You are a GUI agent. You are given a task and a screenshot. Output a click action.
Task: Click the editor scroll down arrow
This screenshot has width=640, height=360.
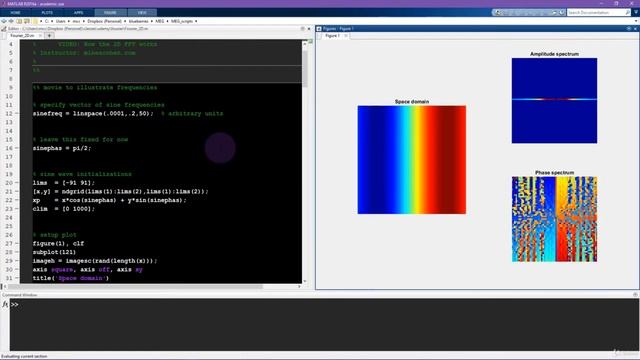tap(305, 281)
